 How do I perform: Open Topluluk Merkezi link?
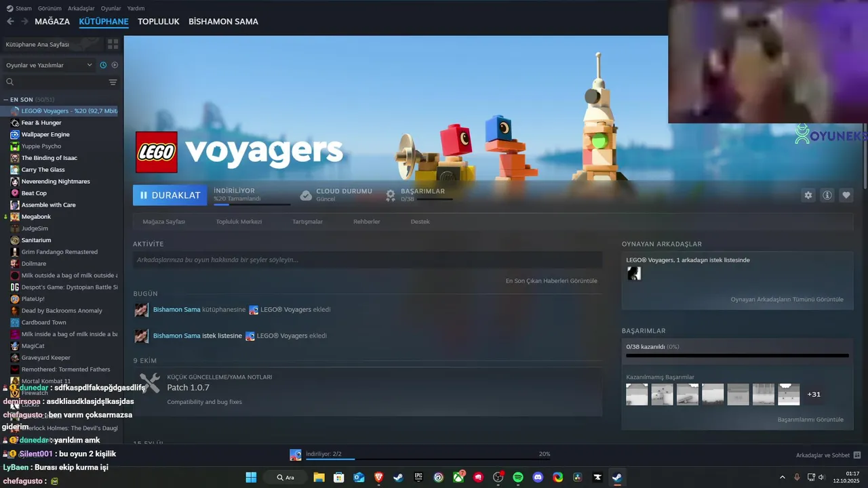239,222
